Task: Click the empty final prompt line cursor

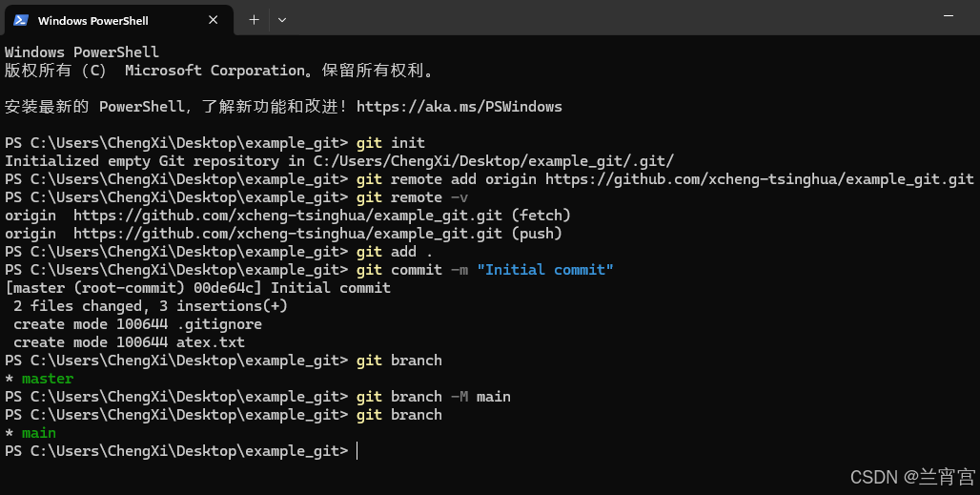Action: [x=357, y=451]
